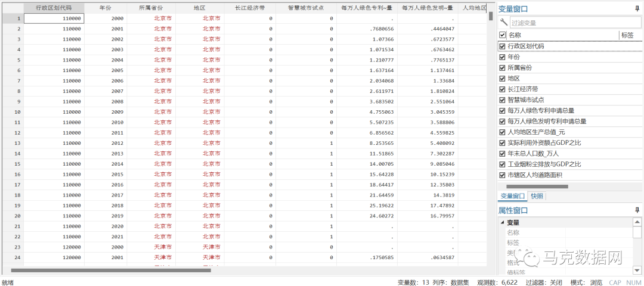
Task: Select row number 1 header
Action: (12, 18)
